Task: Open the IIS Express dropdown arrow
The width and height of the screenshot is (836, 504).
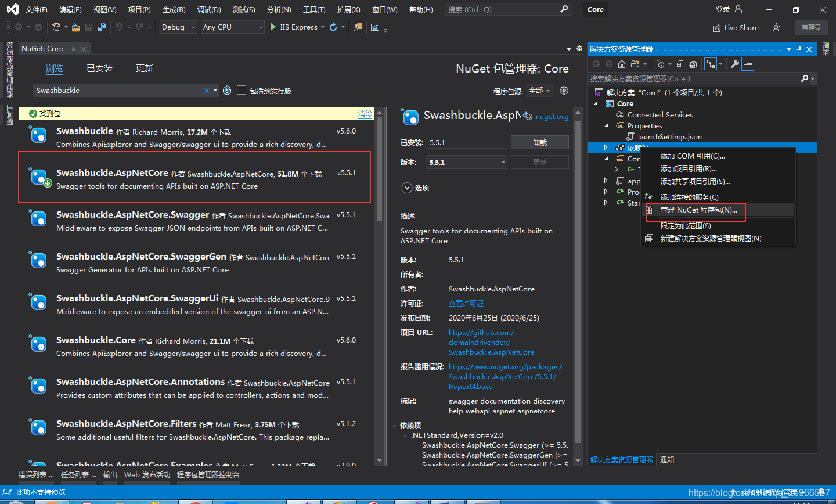Action: tap(323, 27)
